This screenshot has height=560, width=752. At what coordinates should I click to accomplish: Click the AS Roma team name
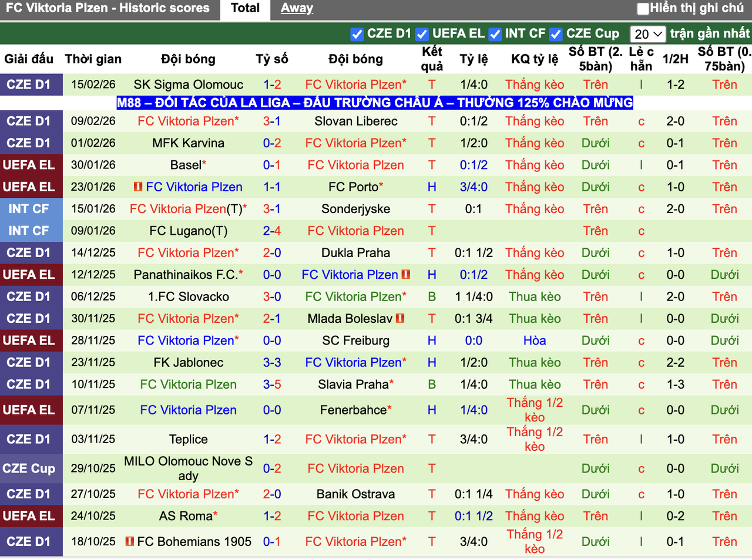pos(184,516)
